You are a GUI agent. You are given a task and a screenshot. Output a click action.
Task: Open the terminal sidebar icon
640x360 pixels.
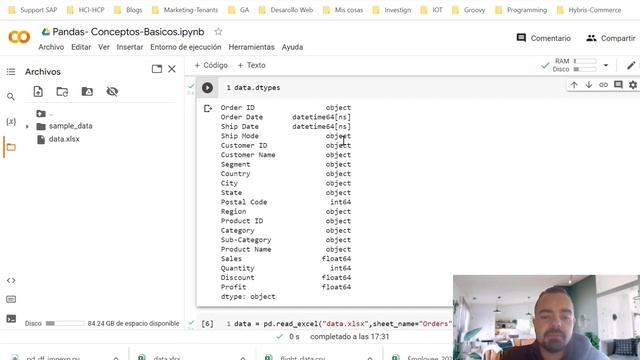[11, 318]
